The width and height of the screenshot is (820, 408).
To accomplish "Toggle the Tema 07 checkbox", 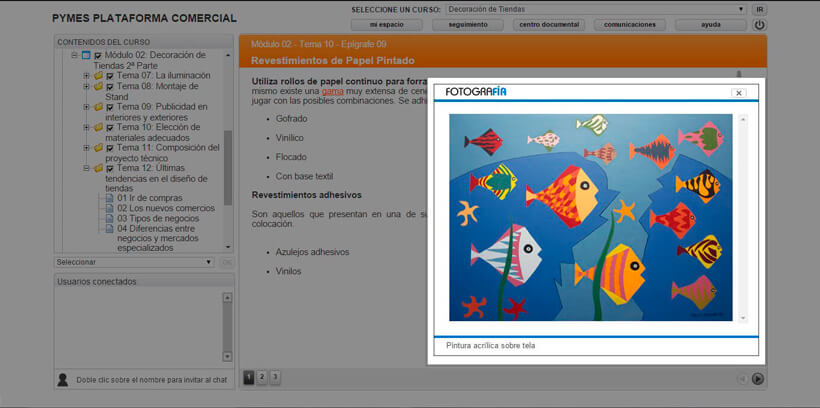I will (x=110, y=76).
